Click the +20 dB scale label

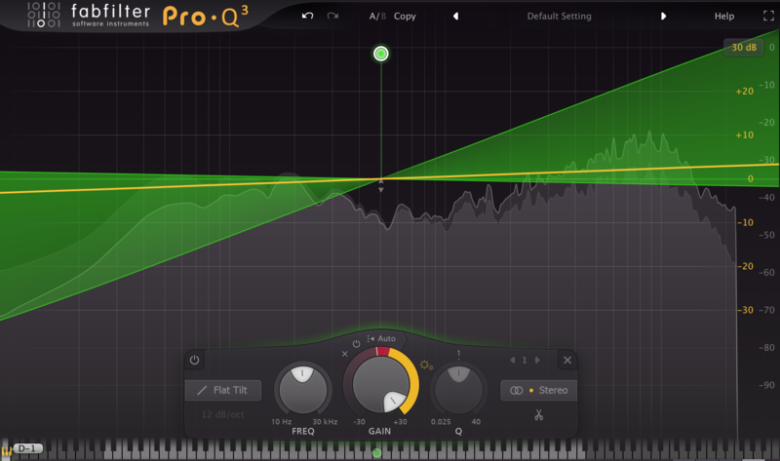745,92
